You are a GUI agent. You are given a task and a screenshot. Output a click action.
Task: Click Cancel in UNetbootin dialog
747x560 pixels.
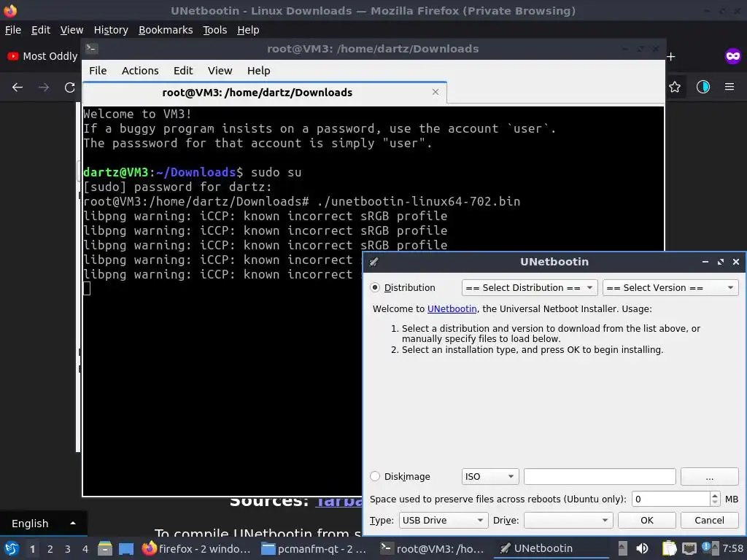click(x=709, y=520)
